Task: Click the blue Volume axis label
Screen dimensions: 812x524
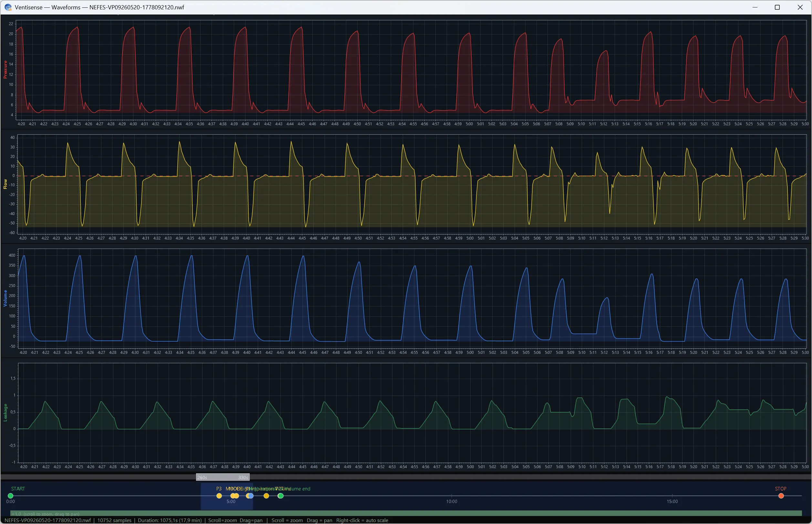Action: pyautogui.click(x=5, y=298)
